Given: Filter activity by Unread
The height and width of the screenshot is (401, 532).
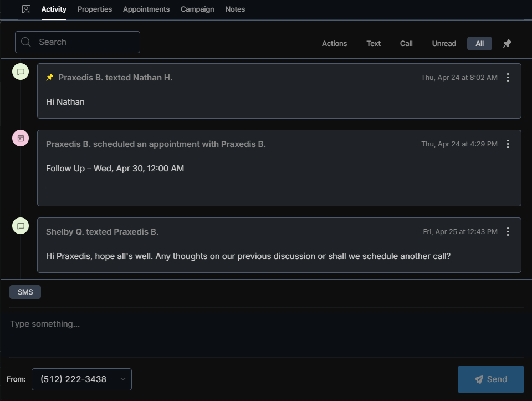Looking at the screenshot, I should tap(444, 44).
